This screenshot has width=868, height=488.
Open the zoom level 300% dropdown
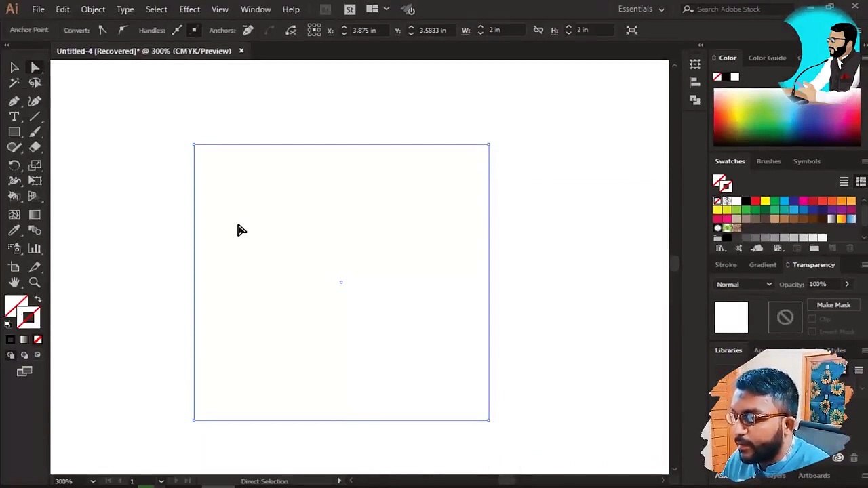click(x=93, y=481)
